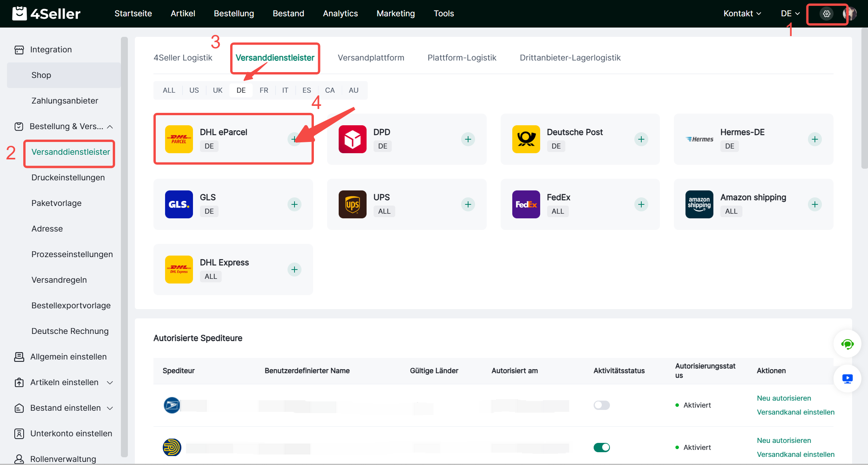Click the GLS carrier logo

click(179, 204)
